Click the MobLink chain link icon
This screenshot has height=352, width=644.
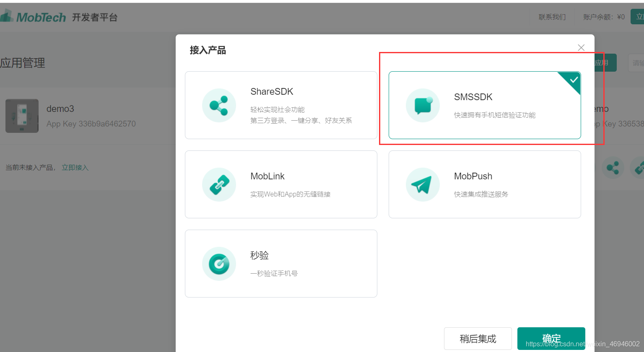pyautogui.click(x=219, y=185)
